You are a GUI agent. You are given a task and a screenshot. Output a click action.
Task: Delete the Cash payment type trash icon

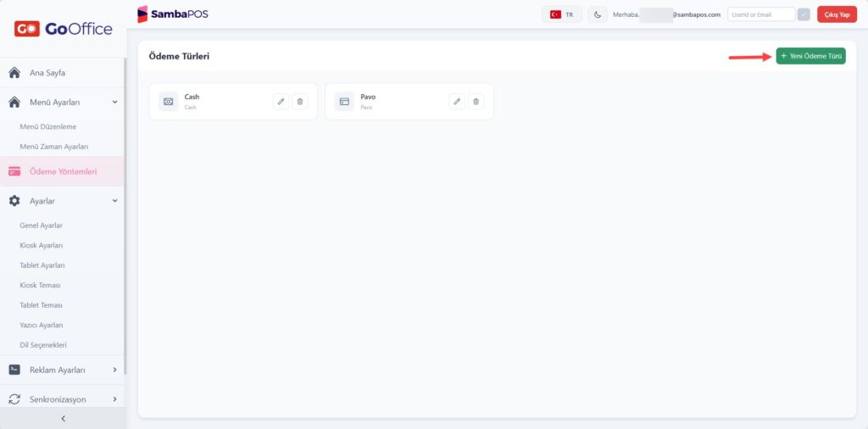tap(300, 101)
